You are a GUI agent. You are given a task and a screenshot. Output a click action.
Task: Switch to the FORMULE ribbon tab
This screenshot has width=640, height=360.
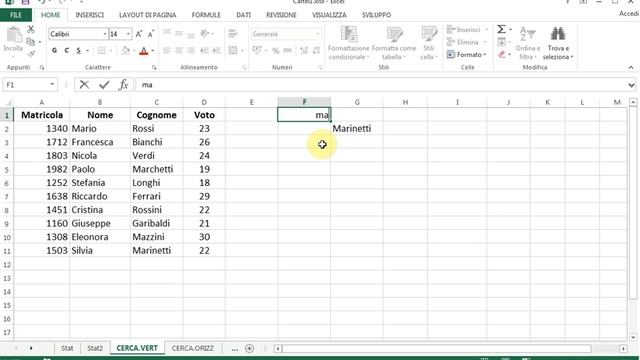(206, 15)
